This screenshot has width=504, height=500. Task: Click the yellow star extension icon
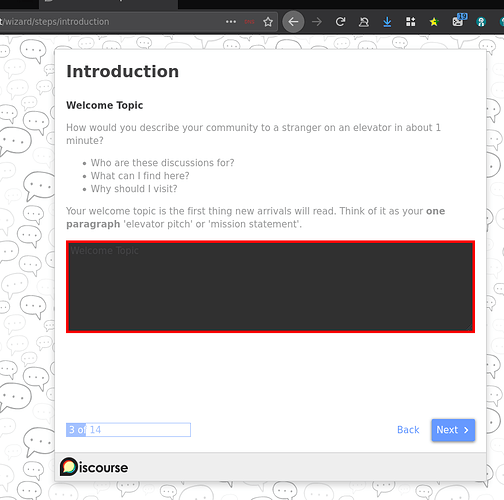[434, 22]
